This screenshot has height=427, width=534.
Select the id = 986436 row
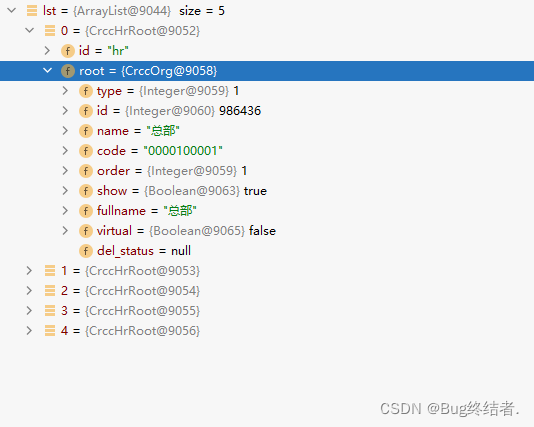[x=267, y=111]
